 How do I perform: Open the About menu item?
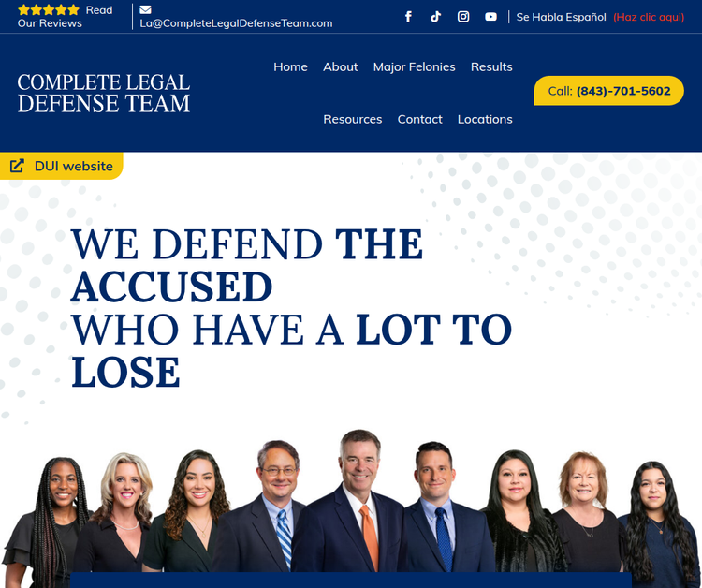[x=341, y=66]
